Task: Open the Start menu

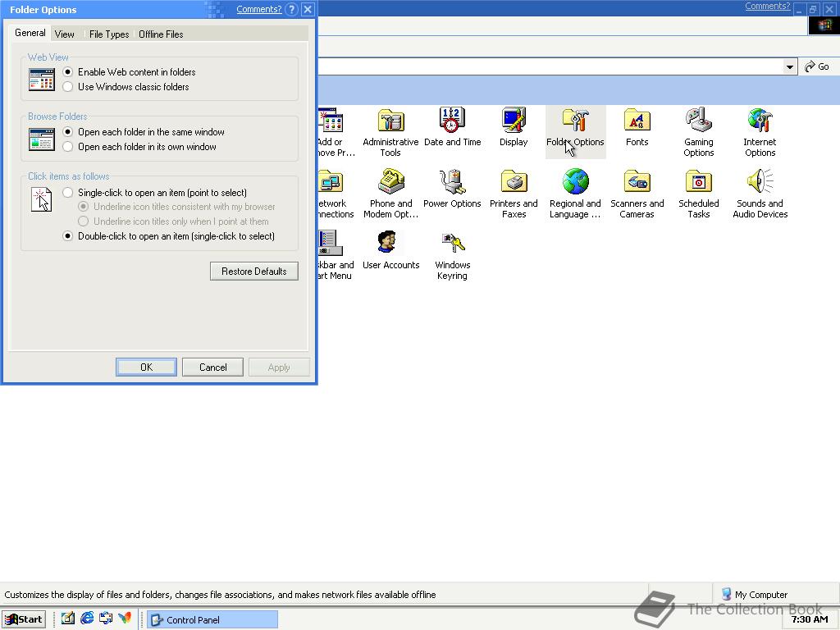Action: coord(24,619)
